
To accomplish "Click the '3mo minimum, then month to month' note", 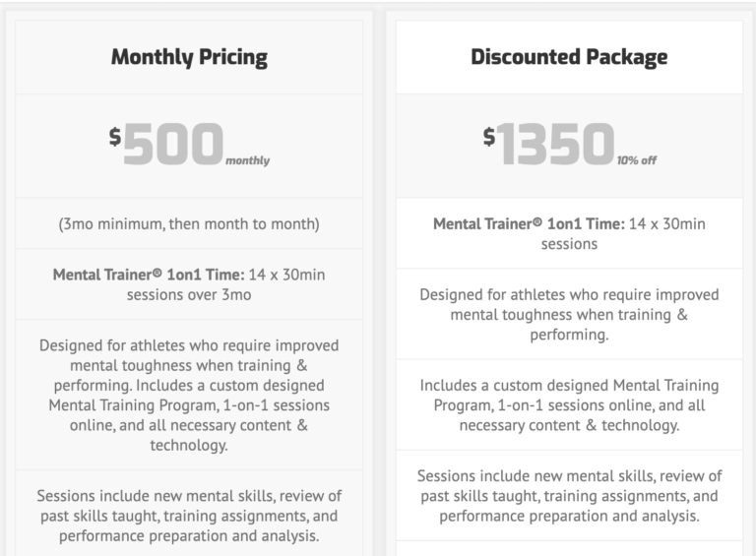I will click(x=189, y=224).
